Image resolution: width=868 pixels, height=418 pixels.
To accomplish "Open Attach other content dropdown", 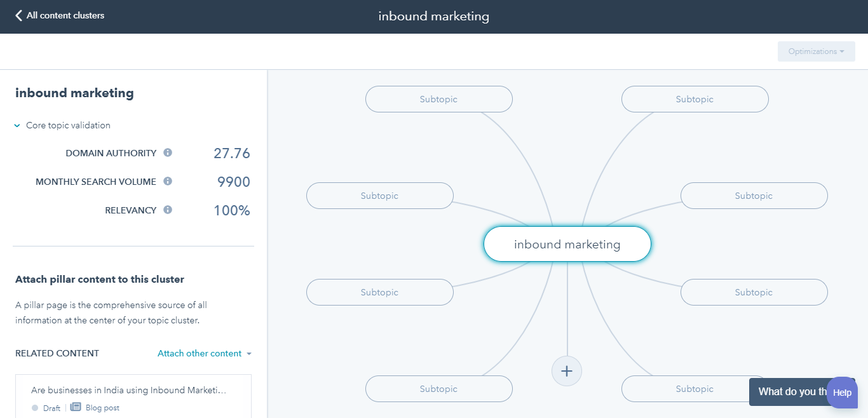I will coord(205,353).
